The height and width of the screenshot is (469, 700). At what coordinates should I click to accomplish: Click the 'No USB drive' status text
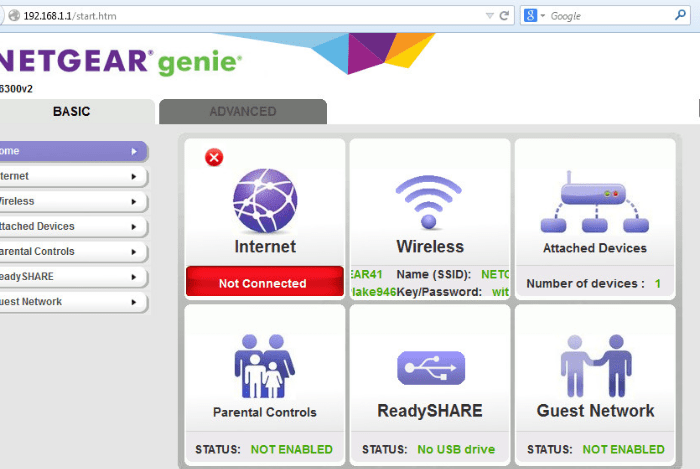456,449
